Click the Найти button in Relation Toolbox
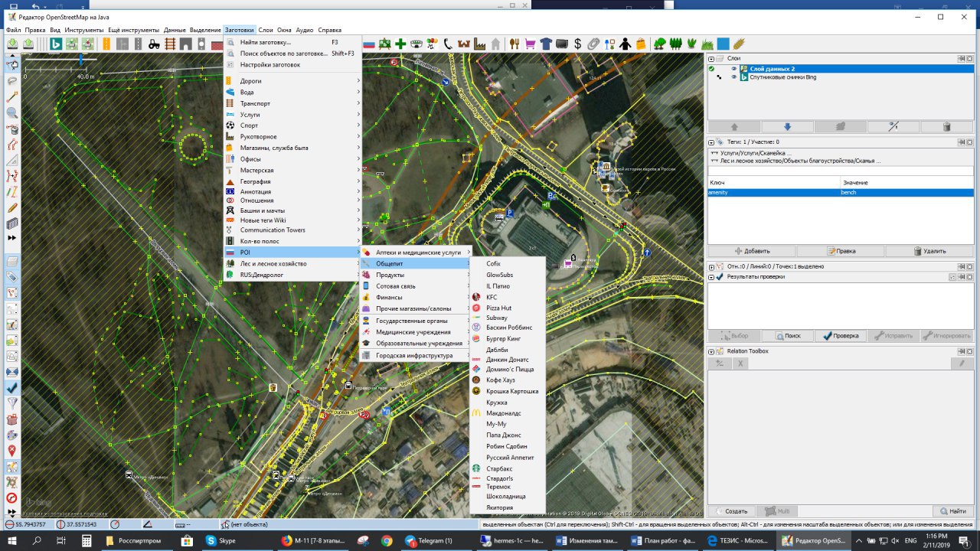 coord(953,510)
